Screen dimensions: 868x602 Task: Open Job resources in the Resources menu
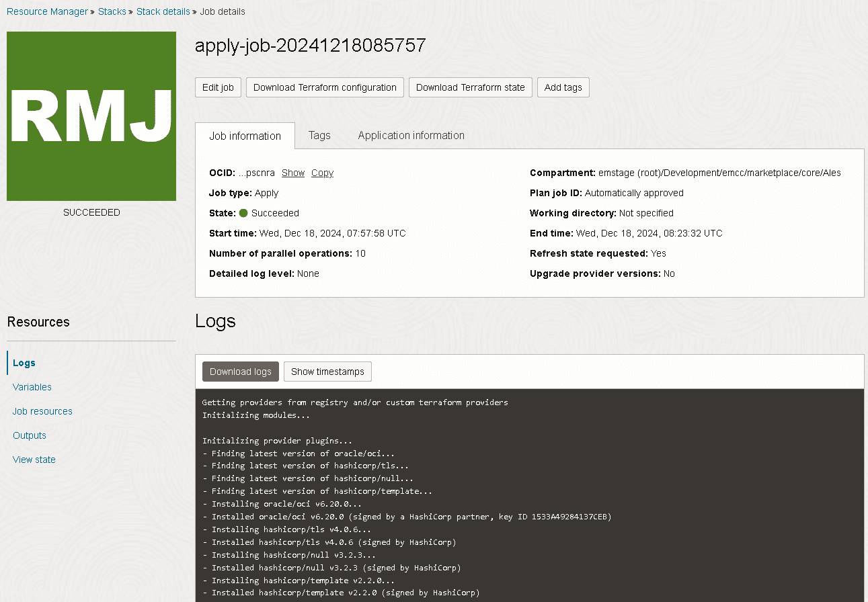pos(42,411)
